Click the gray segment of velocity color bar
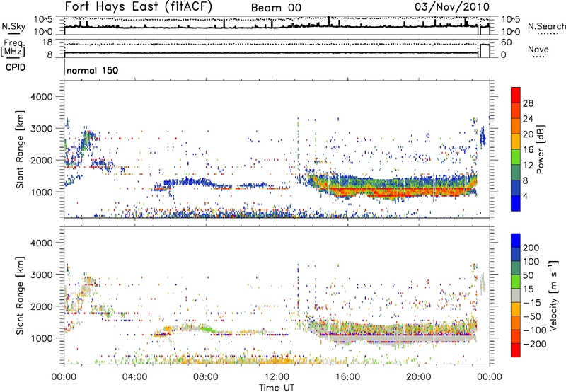 click(516, 295)
